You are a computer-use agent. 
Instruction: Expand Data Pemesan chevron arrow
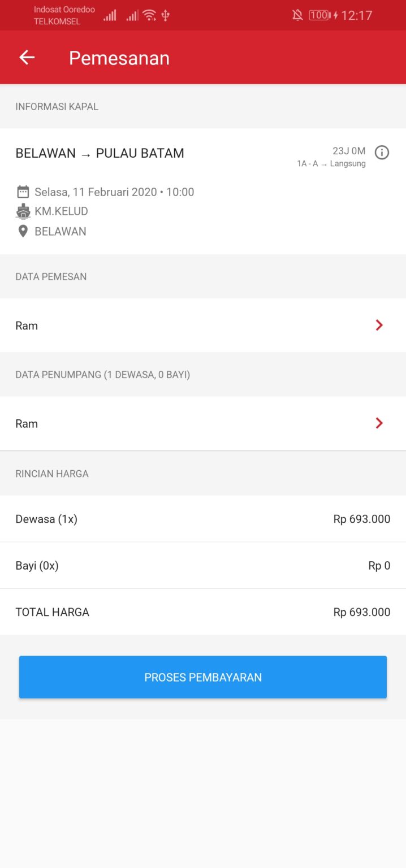point(379,325)
